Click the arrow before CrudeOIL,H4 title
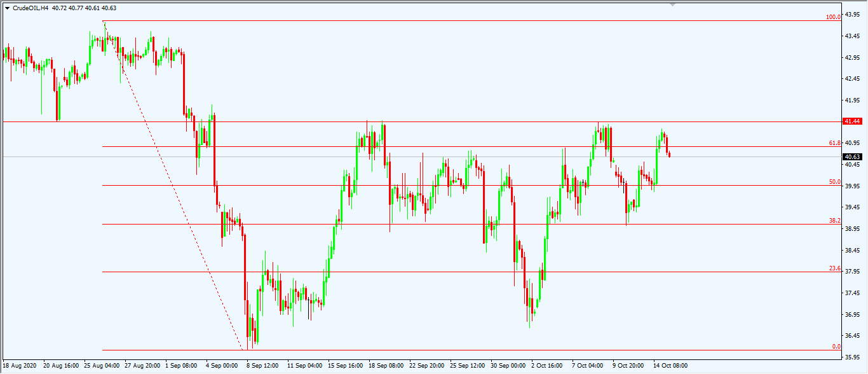This screenshot has width=868, height=374. pos(8,8)
